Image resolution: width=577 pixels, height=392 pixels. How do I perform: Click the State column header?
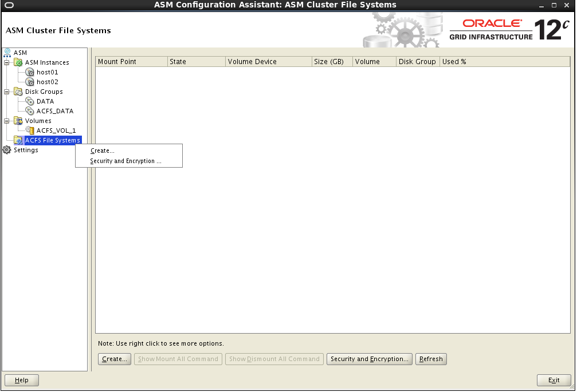[197, 62]
